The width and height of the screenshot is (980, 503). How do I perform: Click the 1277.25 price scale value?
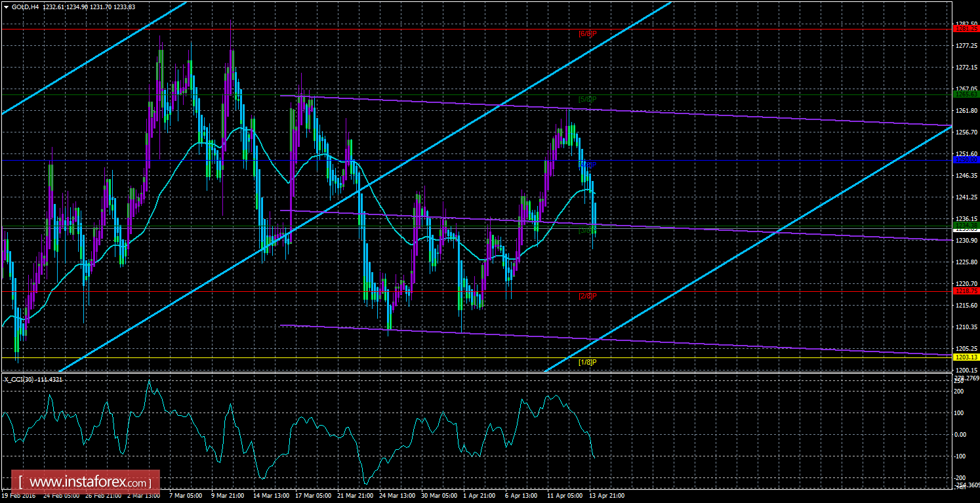point(967,46)
